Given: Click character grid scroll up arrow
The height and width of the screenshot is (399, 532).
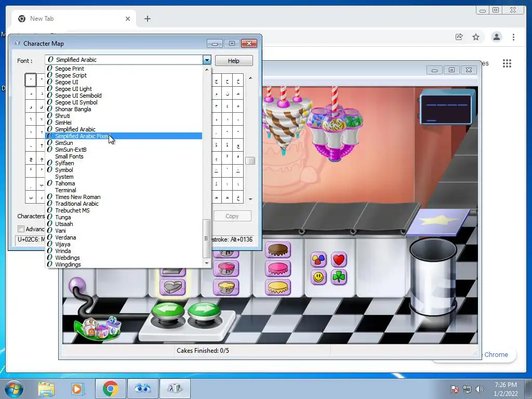Looking at the screenshot, I should (250, 78).
